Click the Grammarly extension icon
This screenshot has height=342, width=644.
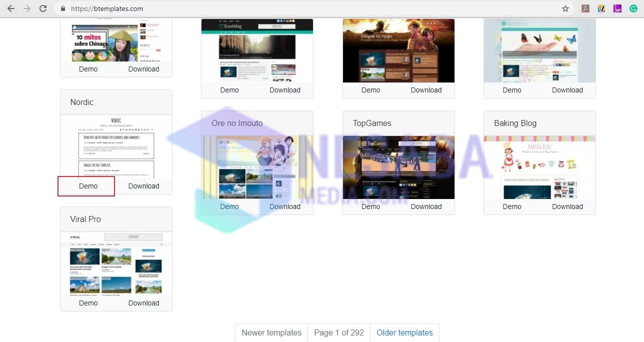tap(633, 8)
